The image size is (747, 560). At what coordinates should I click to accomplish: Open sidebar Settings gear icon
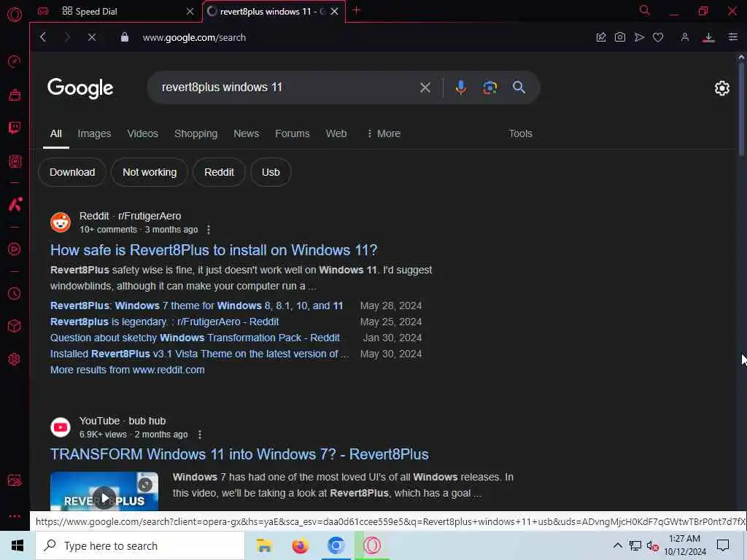pyautogui.click(x=15, y=359)
